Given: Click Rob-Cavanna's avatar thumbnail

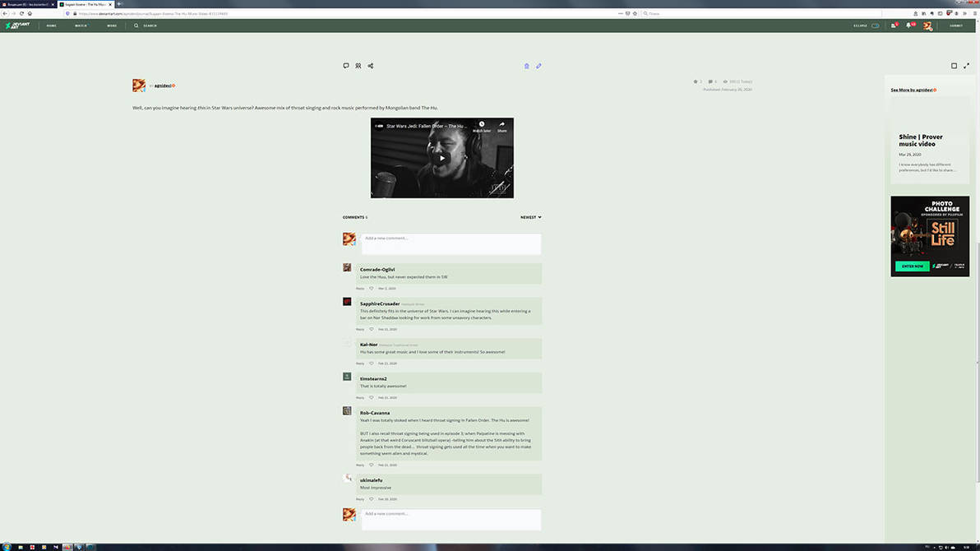Looking at the screenshot, I should 347,411.
